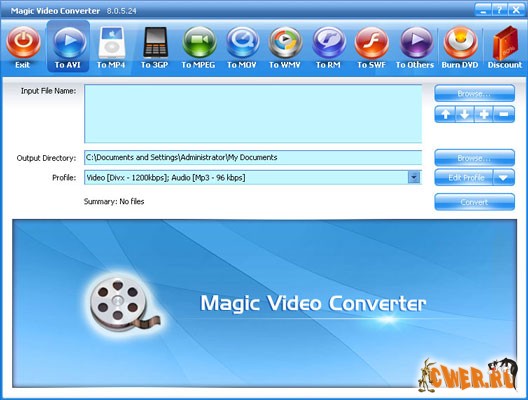Viewport: 528px width, 400px height.
Task: Move selected file down with arrow button
Action: pos(465,114)
